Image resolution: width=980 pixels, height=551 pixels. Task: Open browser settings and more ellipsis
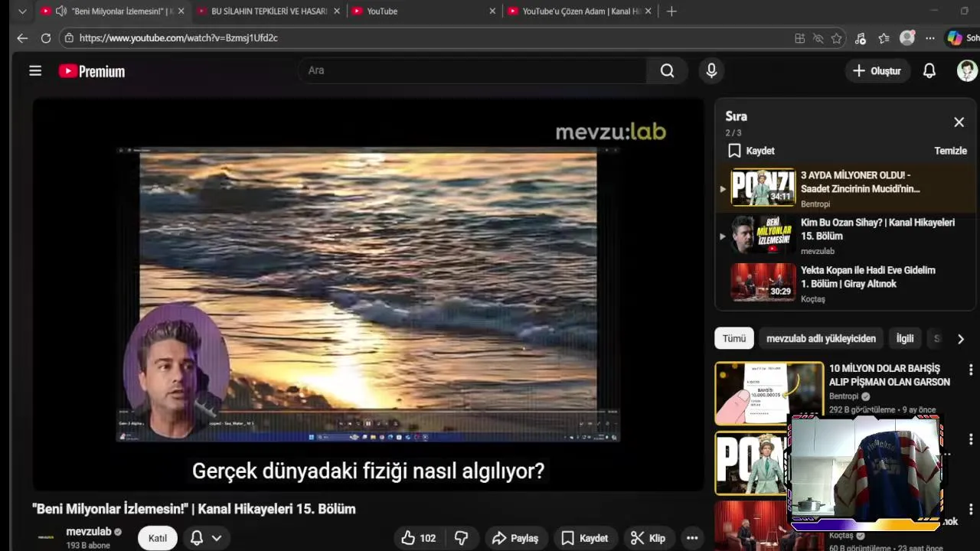tap(929, 38)
